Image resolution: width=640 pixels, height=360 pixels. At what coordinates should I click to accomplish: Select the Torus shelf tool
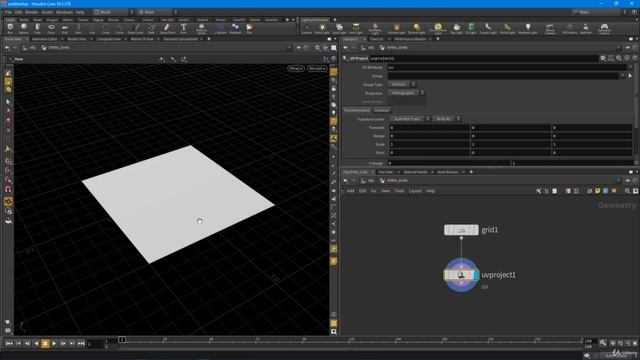[x=51, y=29]
